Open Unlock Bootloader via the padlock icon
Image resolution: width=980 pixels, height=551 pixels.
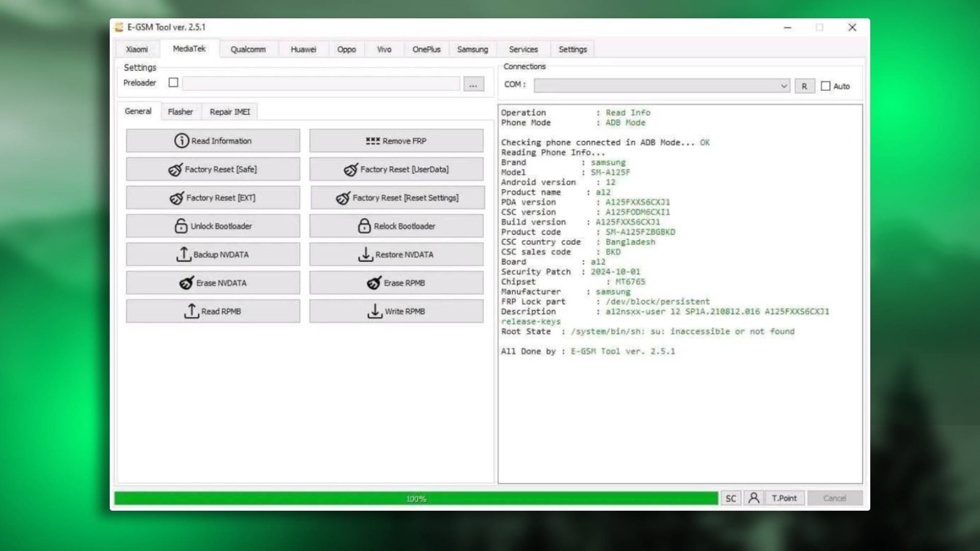(180, 225)
